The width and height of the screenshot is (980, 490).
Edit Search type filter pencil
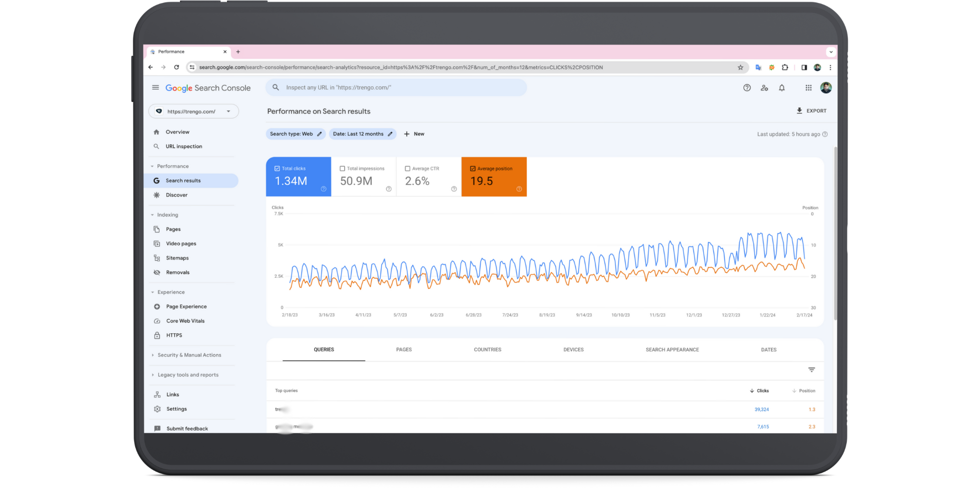click(319, 134)
